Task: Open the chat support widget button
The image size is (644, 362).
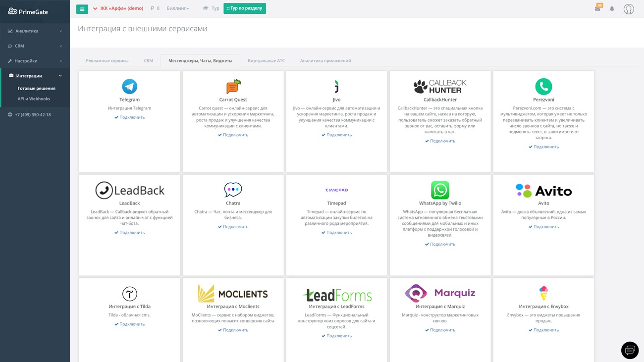Action: (630, 350)
